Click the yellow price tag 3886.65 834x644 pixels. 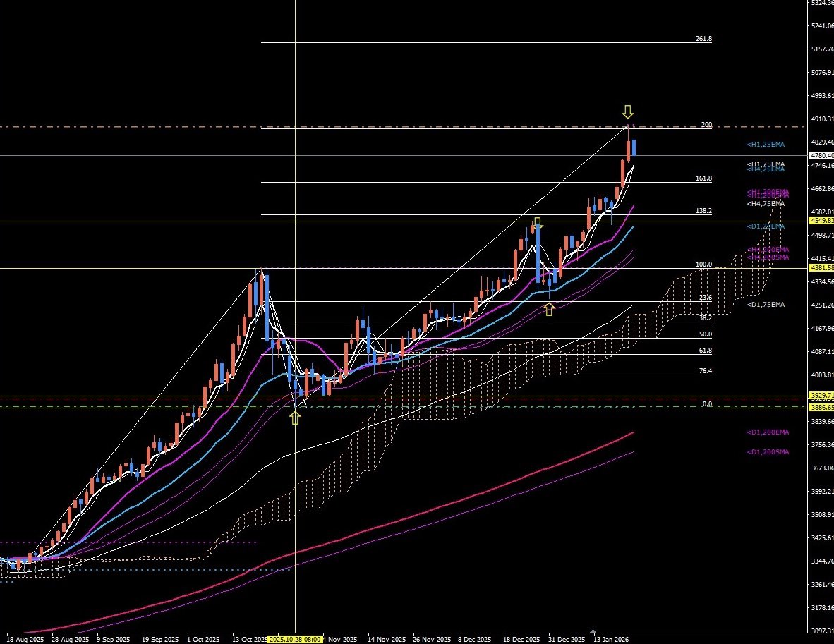tap(821, 408)
